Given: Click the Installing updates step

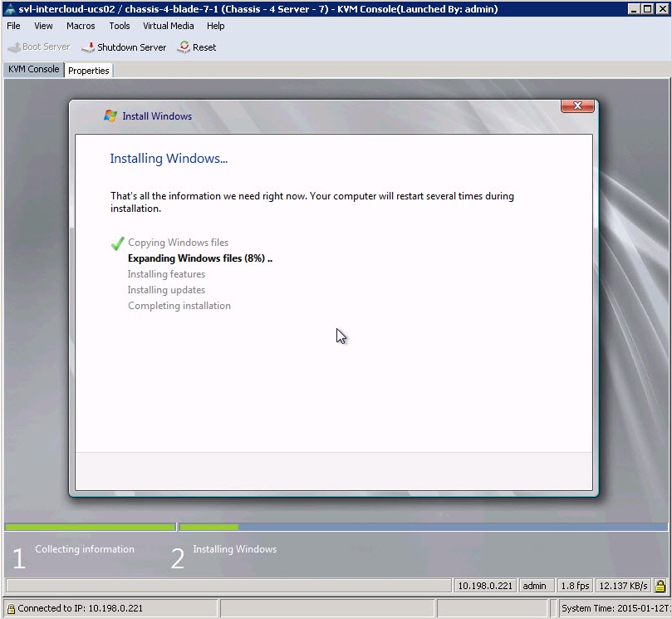Looking at the screenshot, I should pyautogui.click(x=166, y=290).
